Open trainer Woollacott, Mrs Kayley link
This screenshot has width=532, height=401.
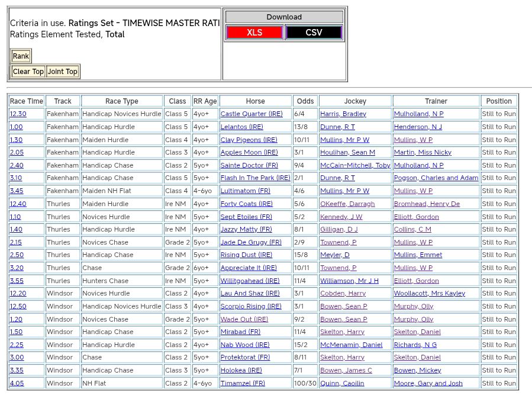coord(430,293)
